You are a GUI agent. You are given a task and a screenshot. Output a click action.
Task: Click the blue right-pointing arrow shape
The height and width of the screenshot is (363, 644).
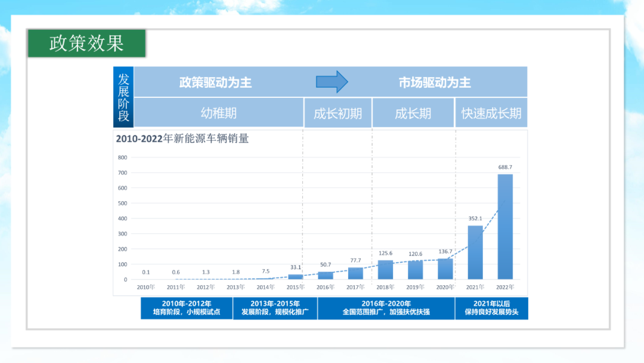332,82
